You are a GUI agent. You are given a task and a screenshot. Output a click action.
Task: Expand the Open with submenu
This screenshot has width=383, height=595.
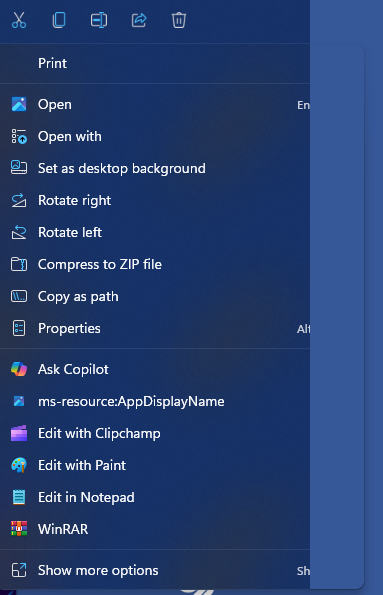pyautogui.click(x=155, y=136)
